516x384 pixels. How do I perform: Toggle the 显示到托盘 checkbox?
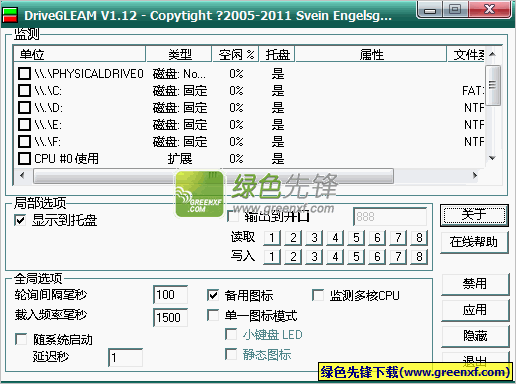click(x=20, y=220)
